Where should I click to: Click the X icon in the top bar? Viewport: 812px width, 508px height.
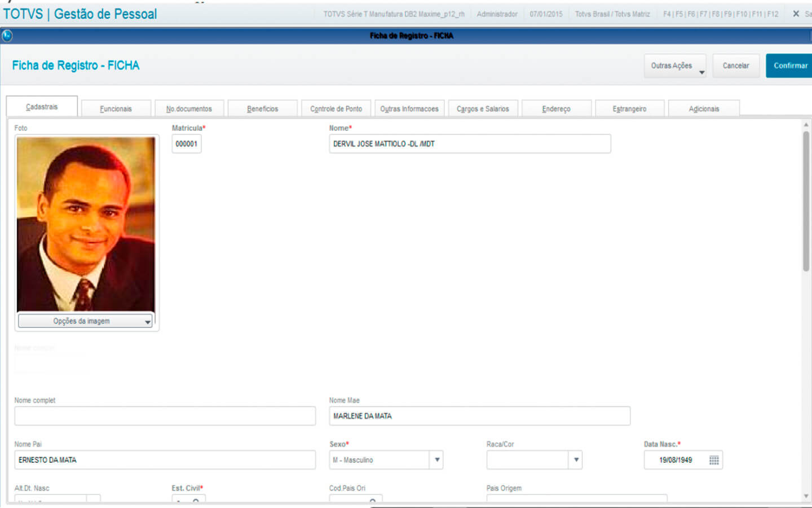point(796,14)
